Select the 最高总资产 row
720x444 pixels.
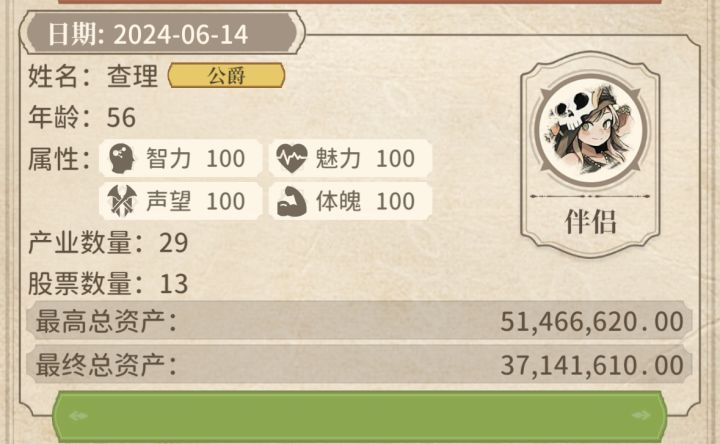[x=359, y=321]
